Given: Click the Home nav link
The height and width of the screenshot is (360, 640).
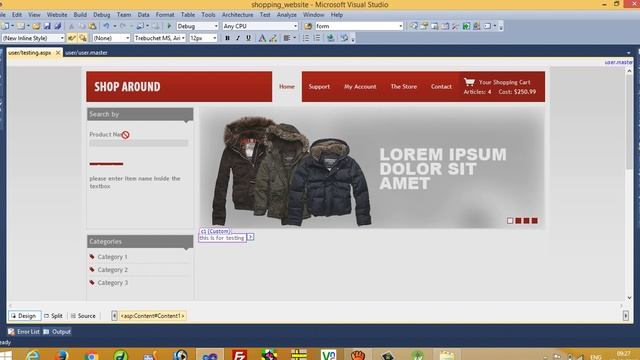Looking at the screenshot, I should [287, 87].
